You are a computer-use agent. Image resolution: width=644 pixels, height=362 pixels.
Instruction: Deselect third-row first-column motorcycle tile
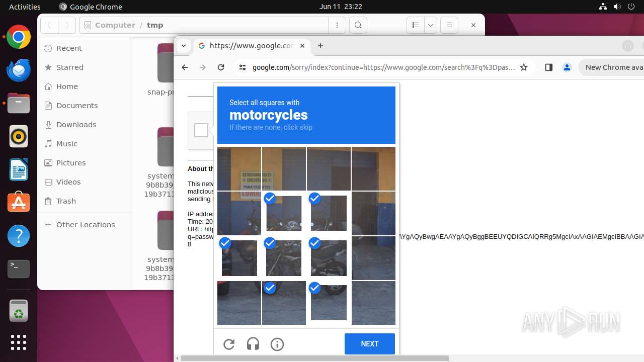pyautogui.click(x=239, y=258)
